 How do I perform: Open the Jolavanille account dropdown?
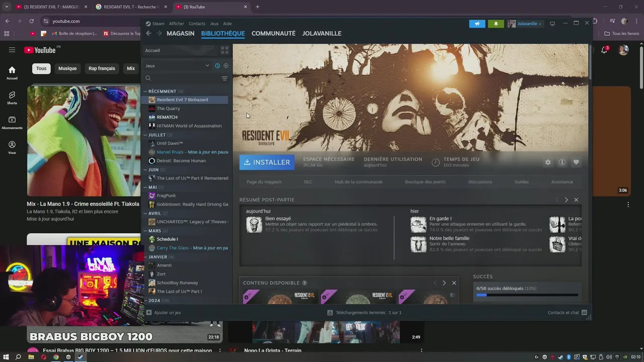click(525, 24)
